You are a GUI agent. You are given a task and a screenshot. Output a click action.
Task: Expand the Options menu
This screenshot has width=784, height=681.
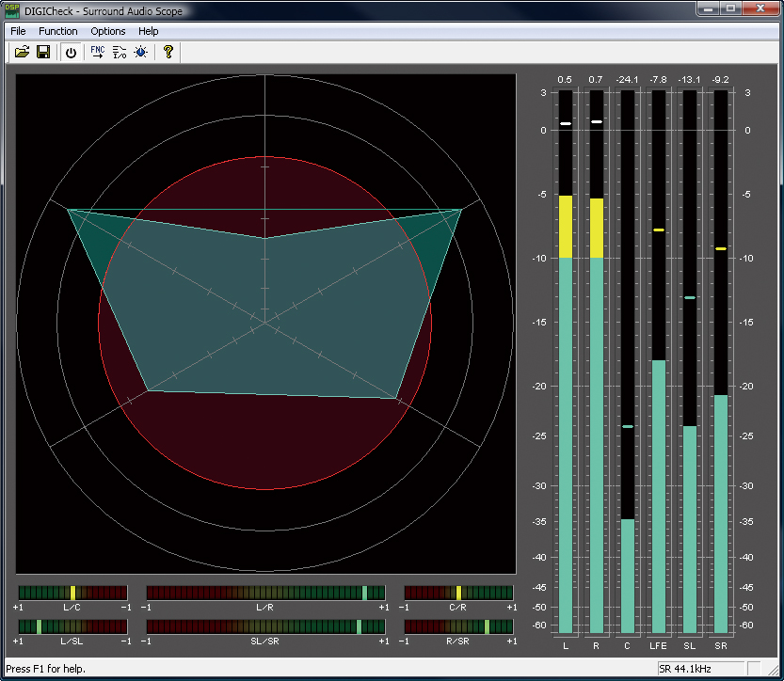click(x=108, y=31)
